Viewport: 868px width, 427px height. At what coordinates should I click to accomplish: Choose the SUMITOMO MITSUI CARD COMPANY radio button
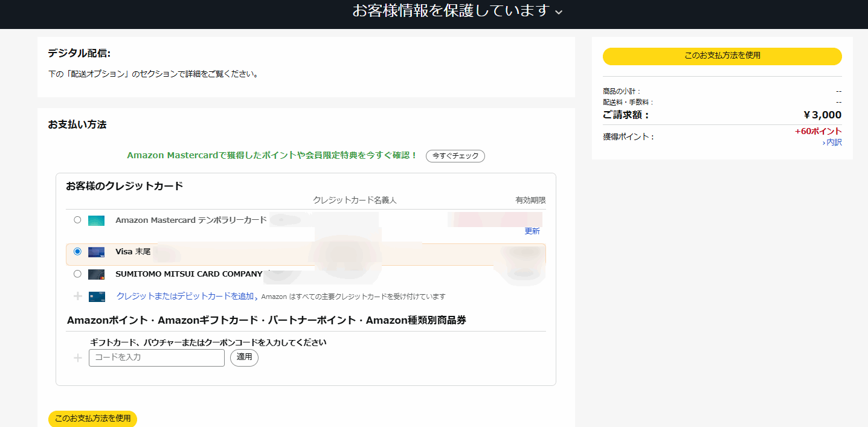point(77,274)
